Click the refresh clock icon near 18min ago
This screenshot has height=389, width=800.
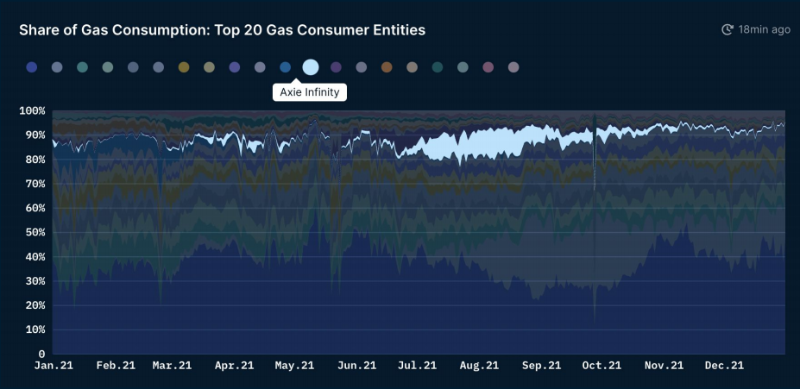pyautogui.click(x=728, y=30)
